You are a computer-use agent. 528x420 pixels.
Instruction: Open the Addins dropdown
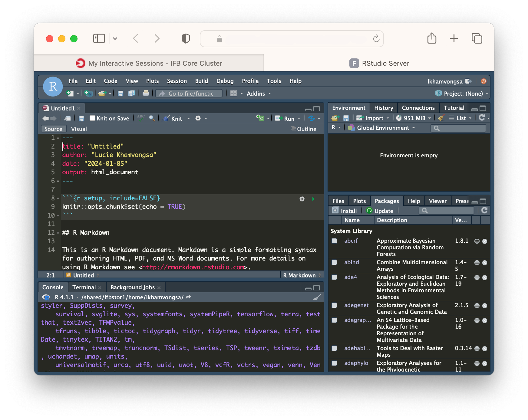(x=258, y=94)
